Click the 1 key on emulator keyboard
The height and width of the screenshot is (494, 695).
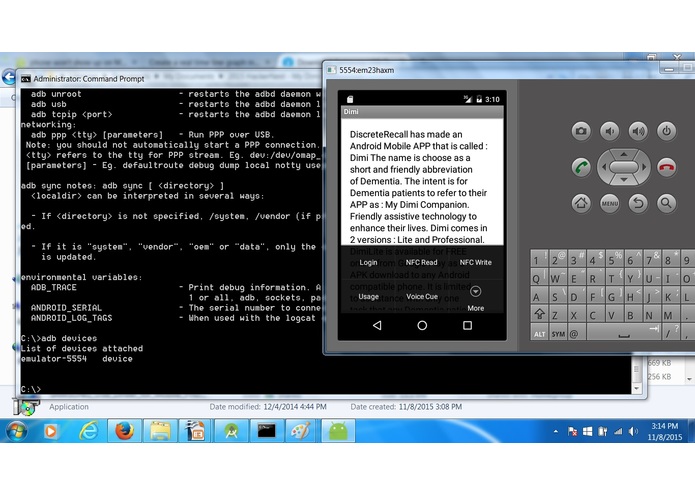click(x=539, y=259)
